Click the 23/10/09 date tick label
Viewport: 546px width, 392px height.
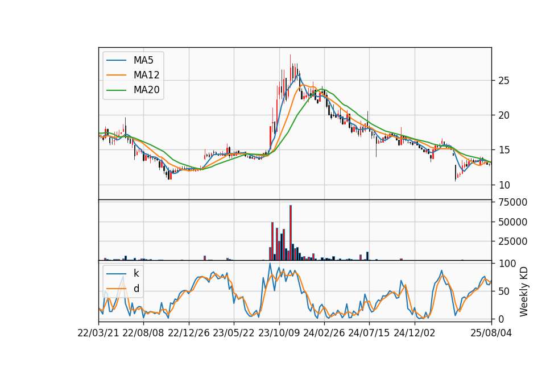[x=279, y=333]
